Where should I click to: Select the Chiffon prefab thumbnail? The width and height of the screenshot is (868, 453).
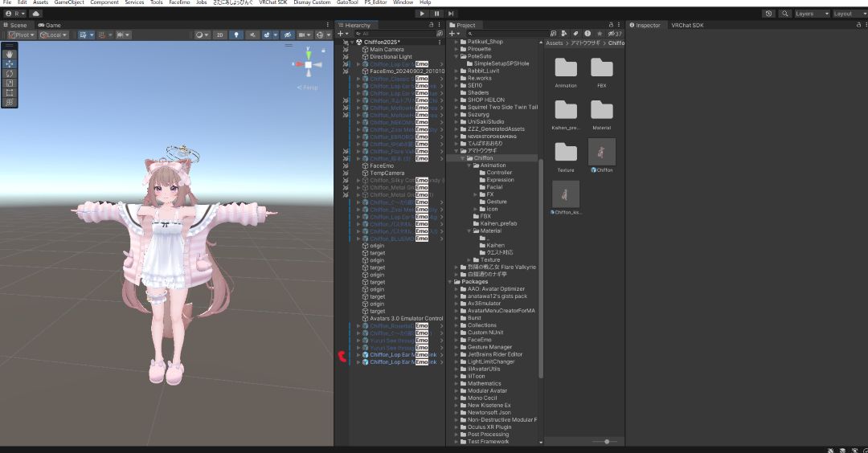point(602,151)
